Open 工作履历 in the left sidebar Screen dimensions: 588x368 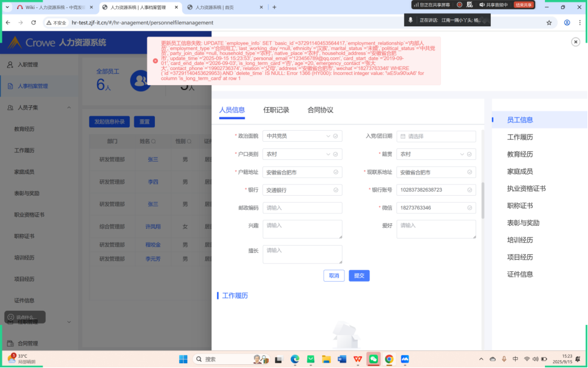[x=24, y=150]
